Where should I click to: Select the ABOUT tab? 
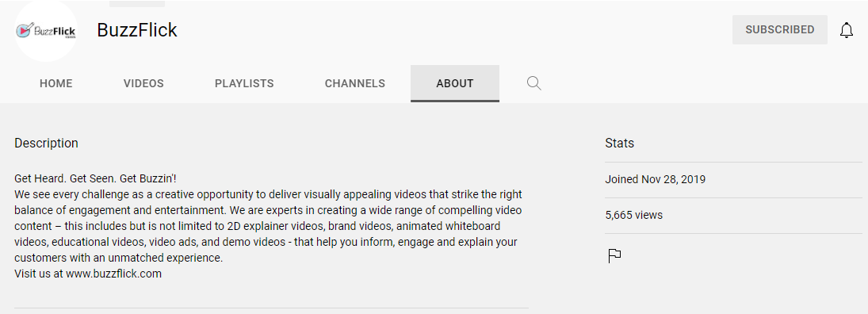pos(455,83)
